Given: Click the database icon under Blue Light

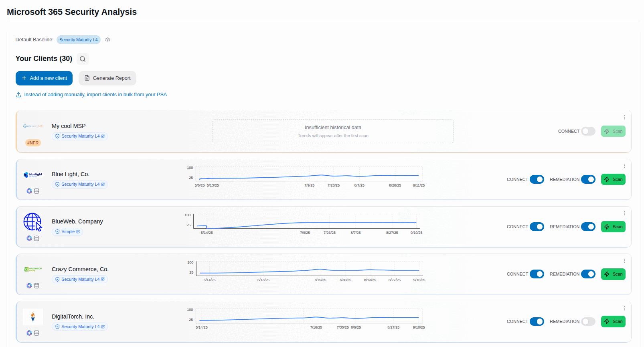Looking at the screenshot, I should tap(36, 191).
